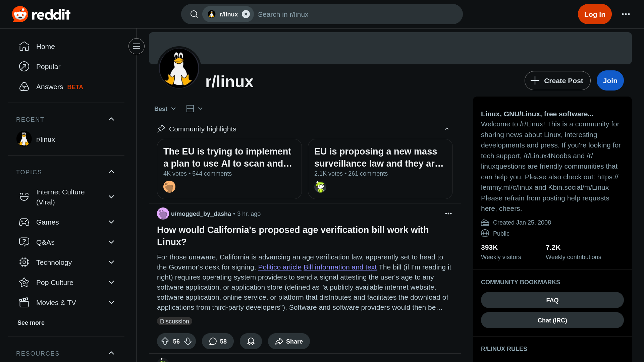The height and width of the screenshot is (362, 644).
Task: Expand the Technology topic
Action: pos(111,262)
